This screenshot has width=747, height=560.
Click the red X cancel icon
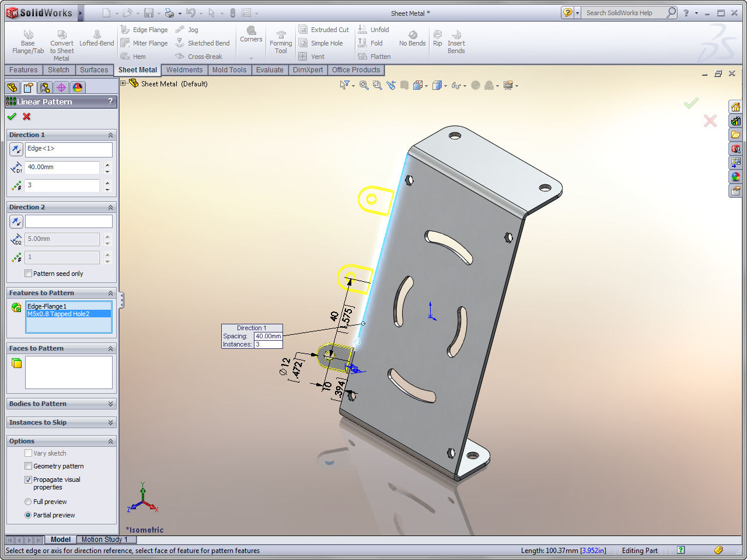(27, 117)
